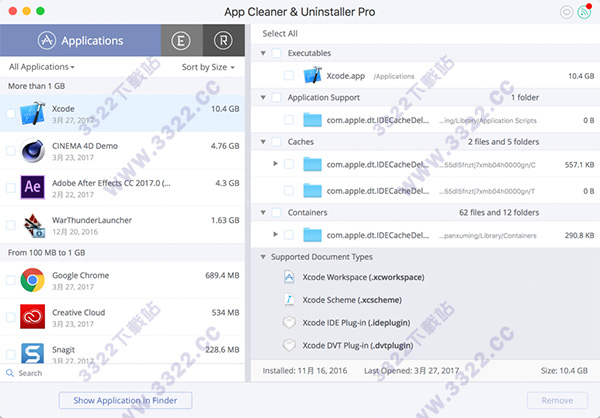Check the Adobe After Effects checkbox
The image size is (600, 418).
click(11, 188)
